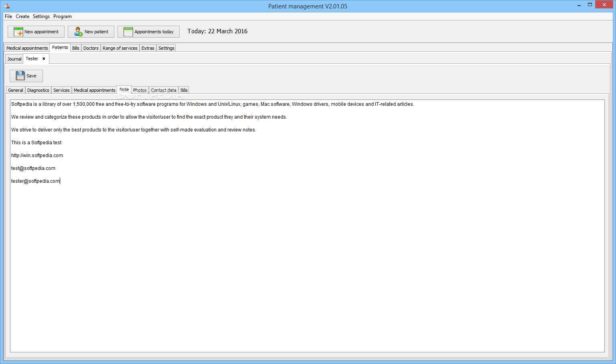Open the General patient tab
This screenshot has height=364, width=616.
coord(16,90)
